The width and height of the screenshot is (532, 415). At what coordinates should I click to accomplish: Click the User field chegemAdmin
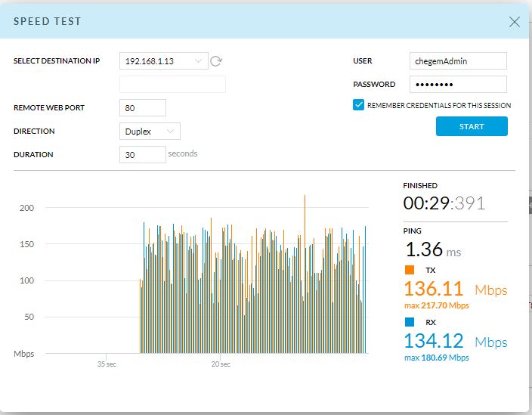pyautogui.click(x=458, y=61)
